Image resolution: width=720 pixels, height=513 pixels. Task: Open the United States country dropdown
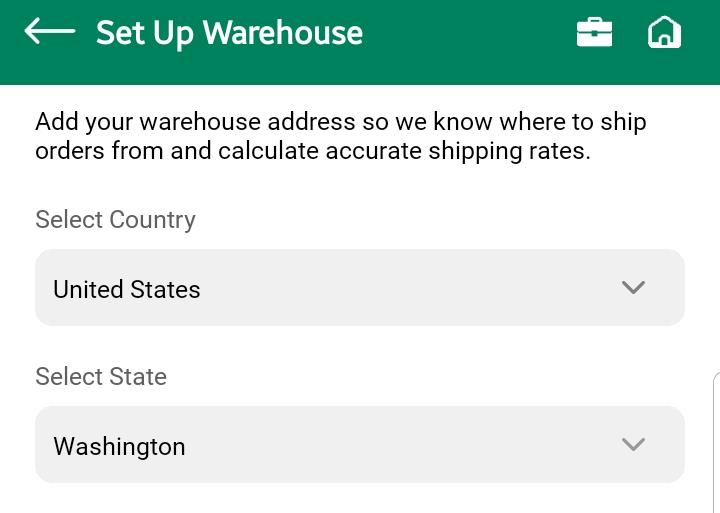(x=360, y=288)
